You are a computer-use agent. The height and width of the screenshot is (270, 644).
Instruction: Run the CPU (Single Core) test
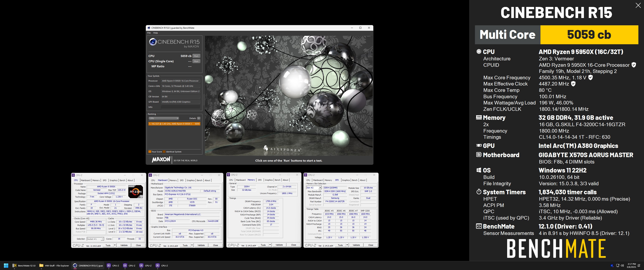[196, 61]
